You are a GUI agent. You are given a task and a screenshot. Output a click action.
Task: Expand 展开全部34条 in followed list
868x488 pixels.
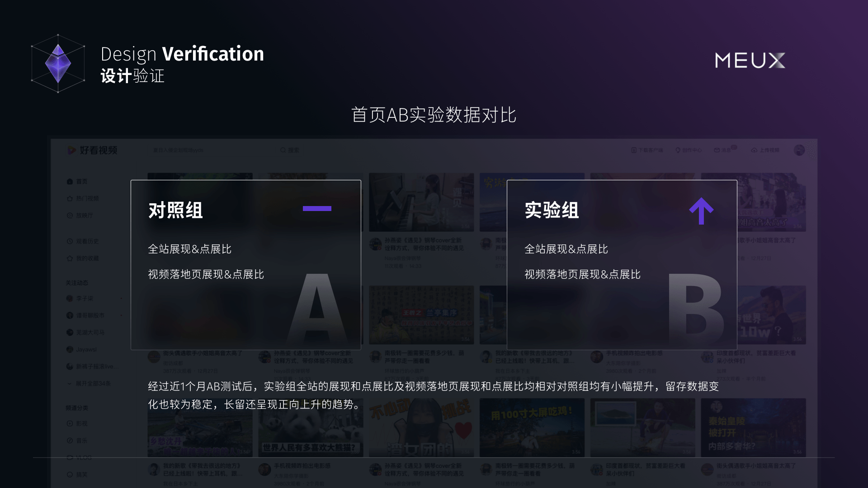tap(93, 384)
